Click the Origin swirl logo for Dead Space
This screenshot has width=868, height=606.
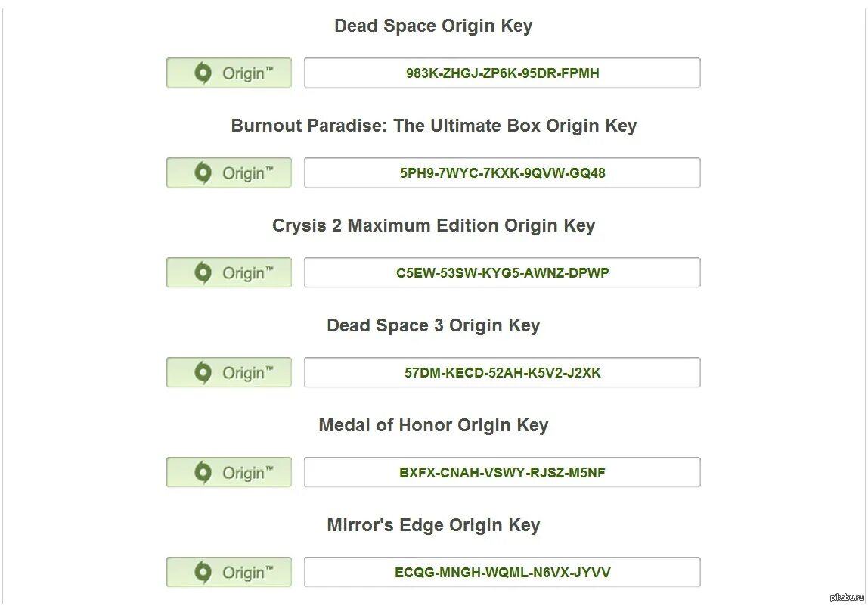coord(203,73)
